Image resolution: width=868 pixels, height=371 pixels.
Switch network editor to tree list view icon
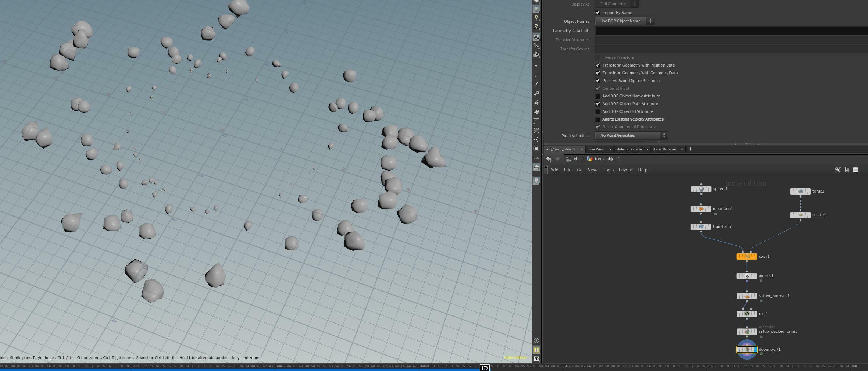[847, 170]
